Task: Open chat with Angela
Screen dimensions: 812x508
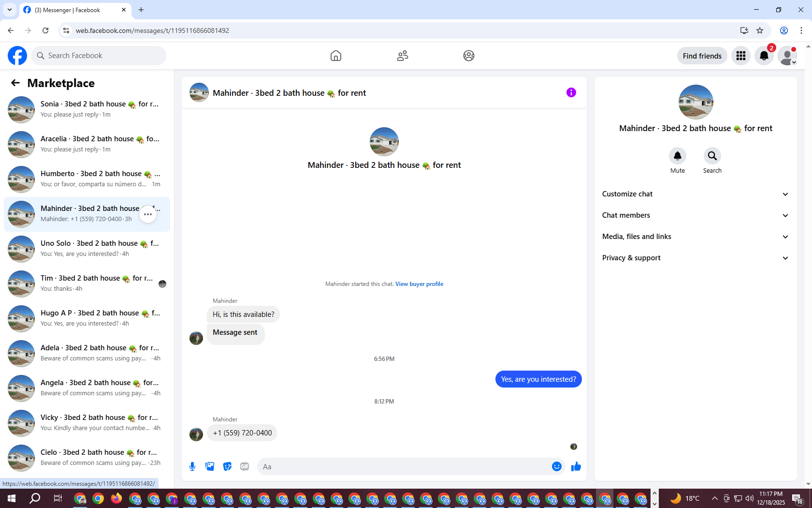Action: [x=87, y=388]
